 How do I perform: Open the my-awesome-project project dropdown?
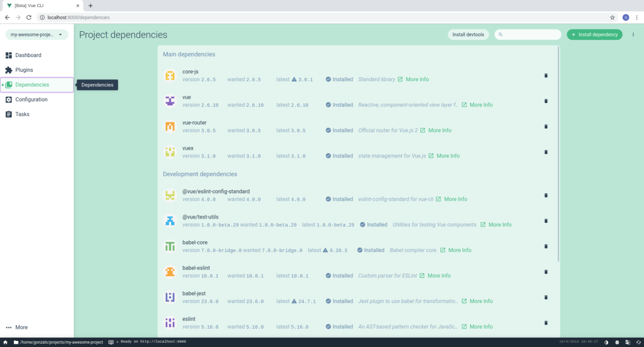[x=36, y=34]
